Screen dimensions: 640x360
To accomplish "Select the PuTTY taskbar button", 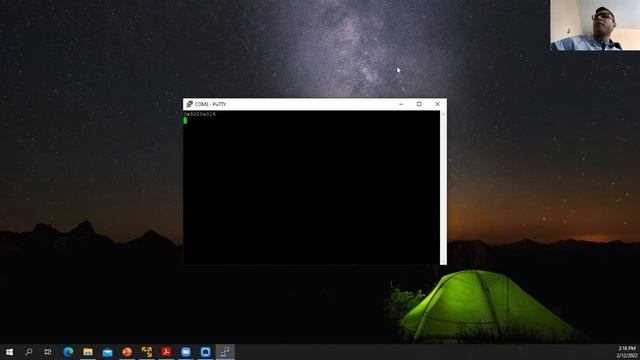I will tap(225, 351).
